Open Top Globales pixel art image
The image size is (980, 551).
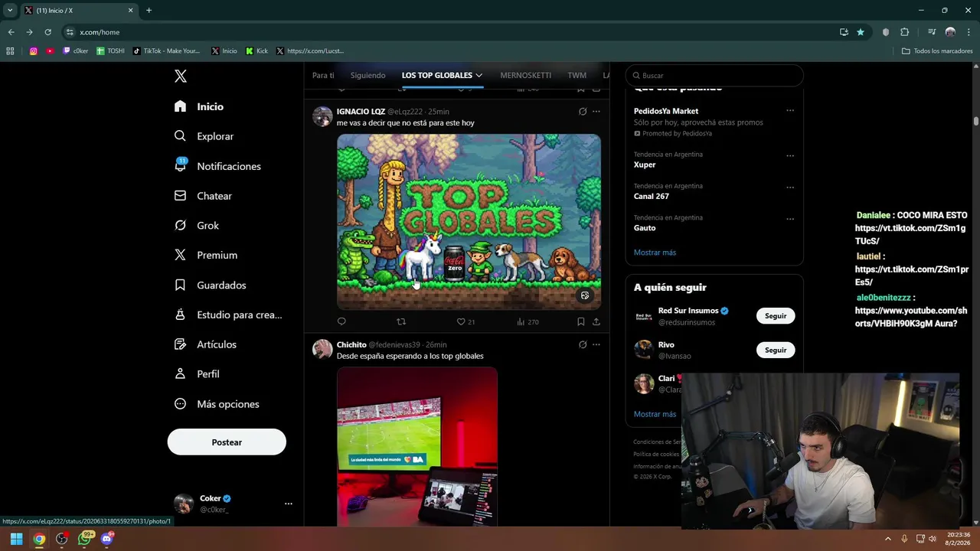pyautogui.click(x=469, y=222)
